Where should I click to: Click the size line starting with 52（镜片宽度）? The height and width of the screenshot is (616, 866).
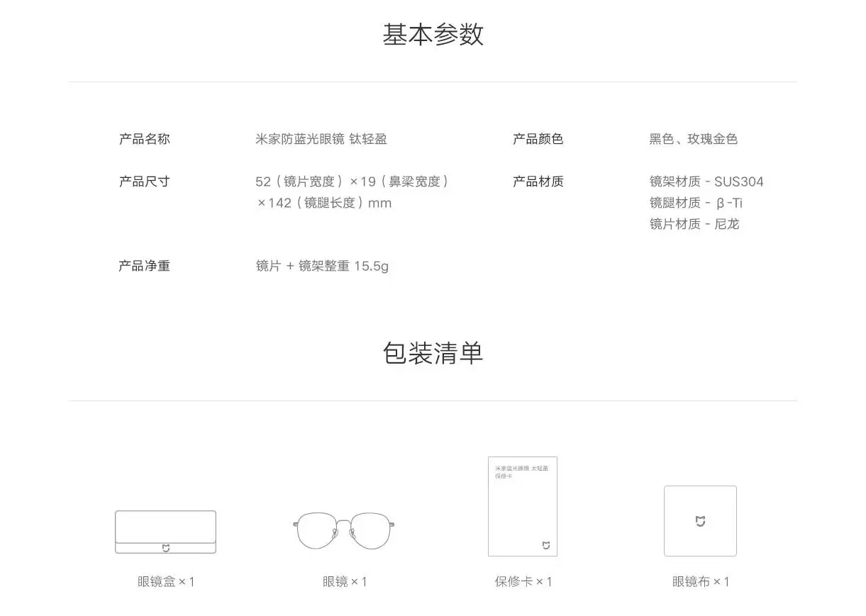coord(352,181)
